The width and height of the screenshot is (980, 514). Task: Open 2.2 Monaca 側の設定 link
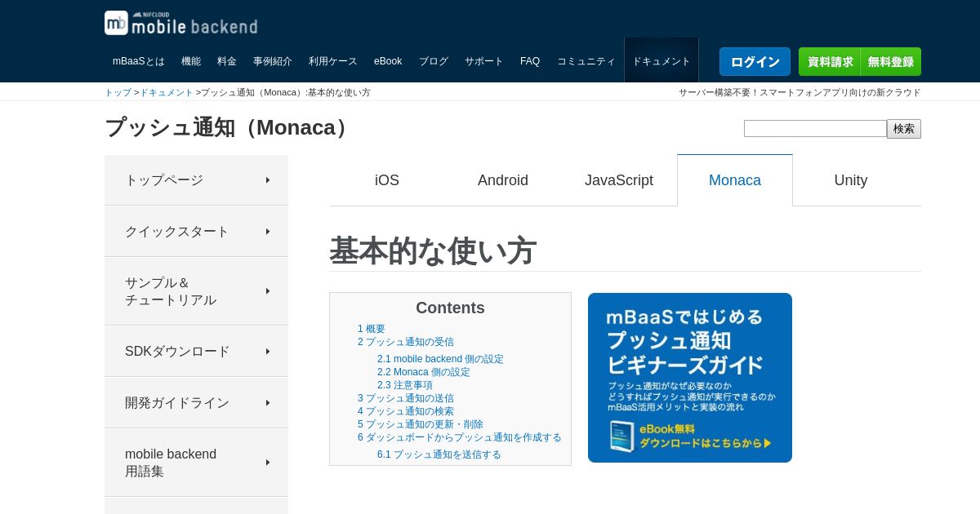pos(424,372)
